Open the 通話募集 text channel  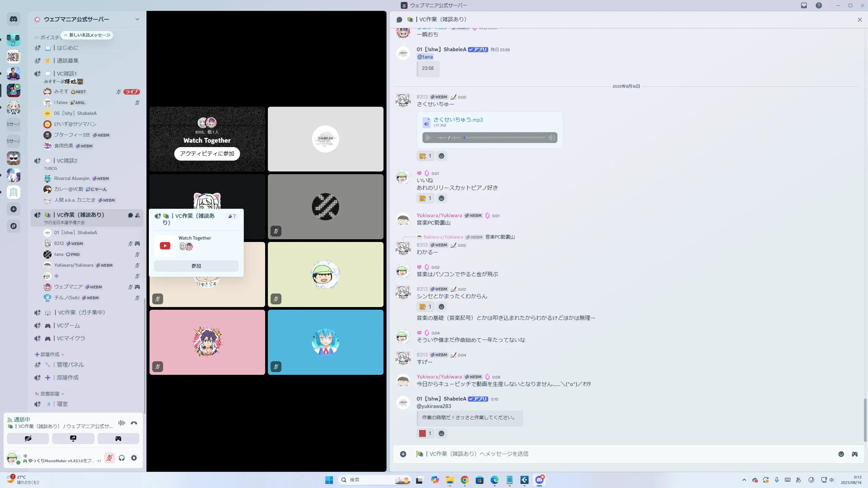(68, 61)
